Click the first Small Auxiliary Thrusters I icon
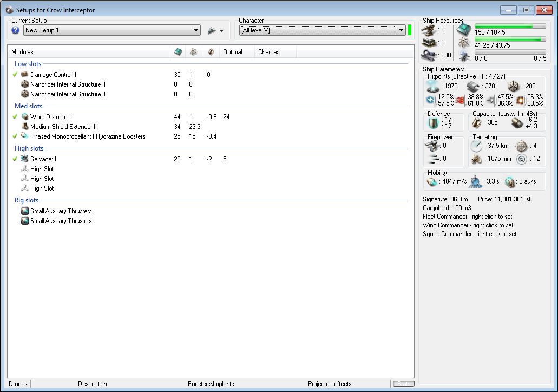Screen dimensions: 558x392 point(24,211)
